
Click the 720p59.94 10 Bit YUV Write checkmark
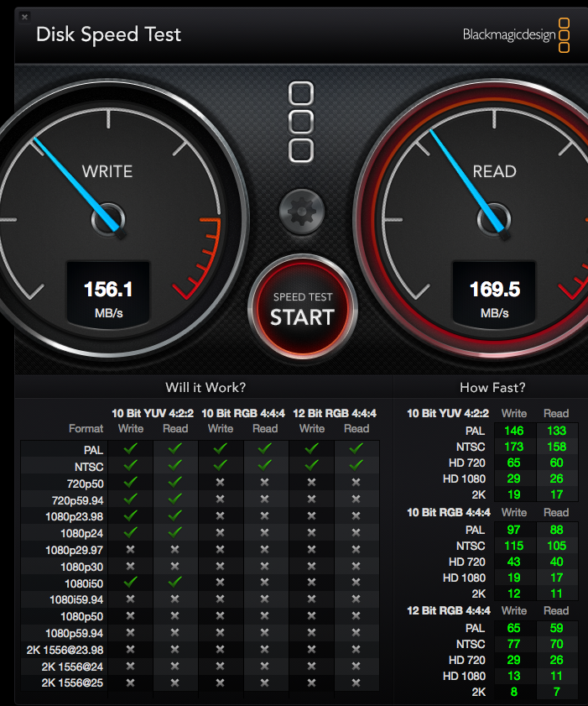131,499
